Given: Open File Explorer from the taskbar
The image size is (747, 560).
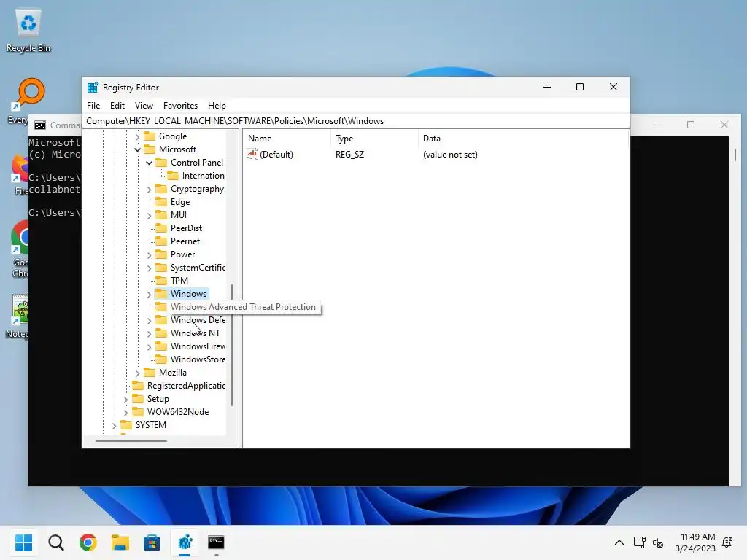Looking at the screenshot, I should tap(120, 542).
